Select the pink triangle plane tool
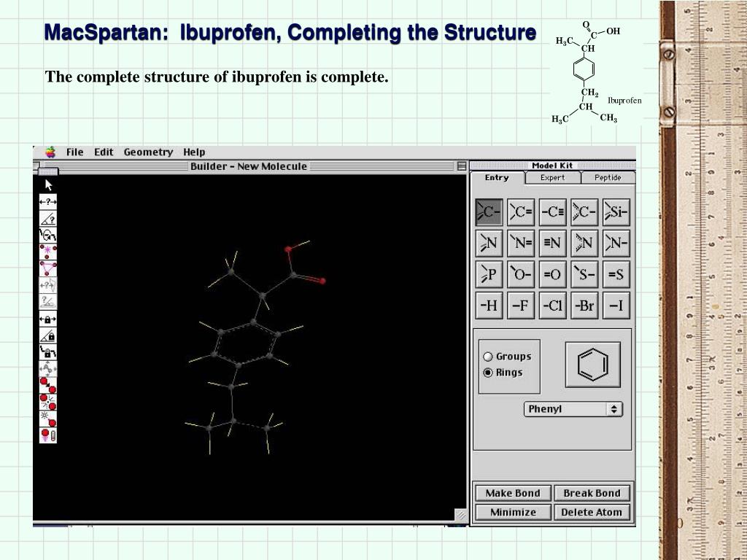The height and width of the screenshot is (560, 747). point(48,268)
